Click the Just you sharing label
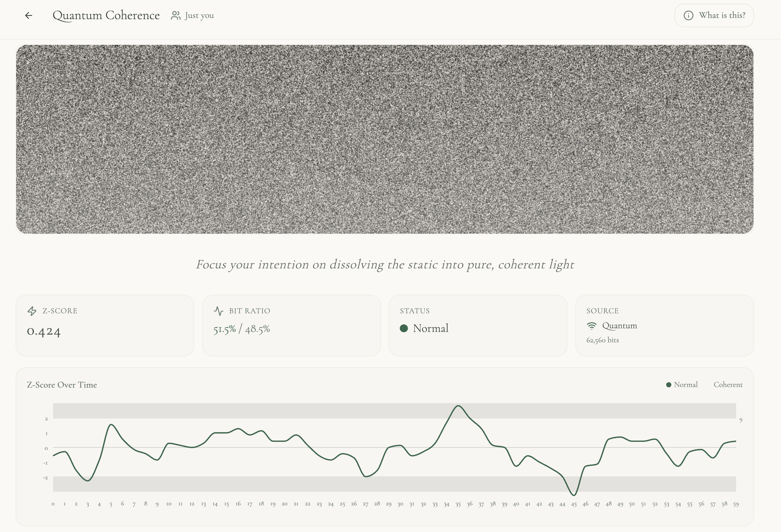The width and height of the screenshot is (781, 532). 199,16
